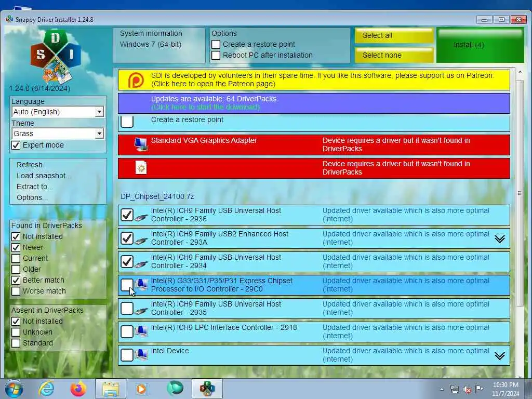Viewport: 532px width, 399px height.
Task: Show hidden tray icons arrow
Action: point(442,390)
